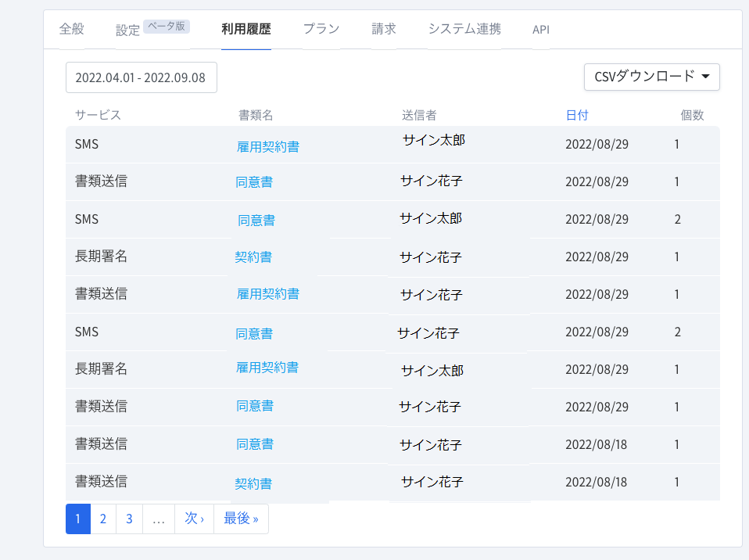Sort by the 日付 column header
Image resolution: width=749 pixels, height=560 pixels.
(577, 115)
